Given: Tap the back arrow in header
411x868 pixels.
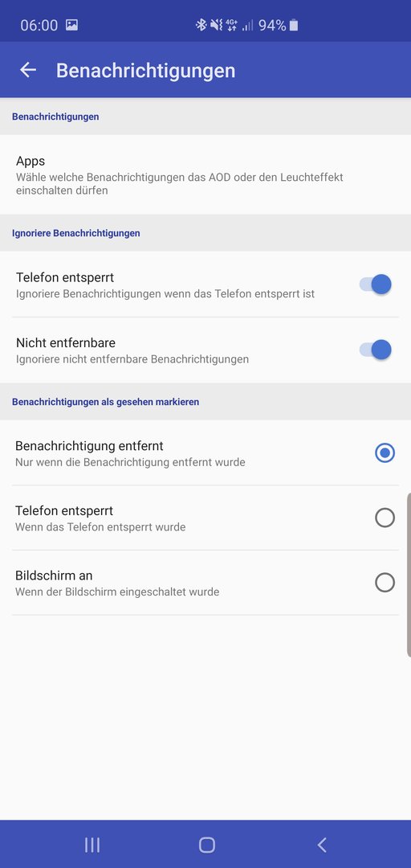Looking at the screenshot, I should click(27, 70).
